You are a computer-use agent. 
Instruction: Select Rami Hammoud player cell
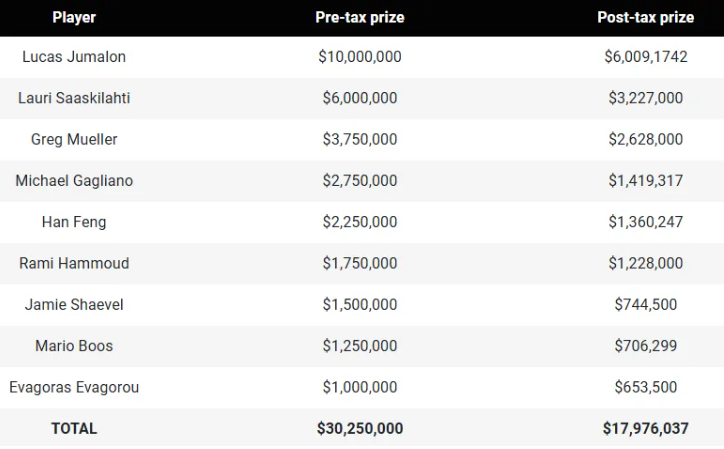[x=74, y=263]
